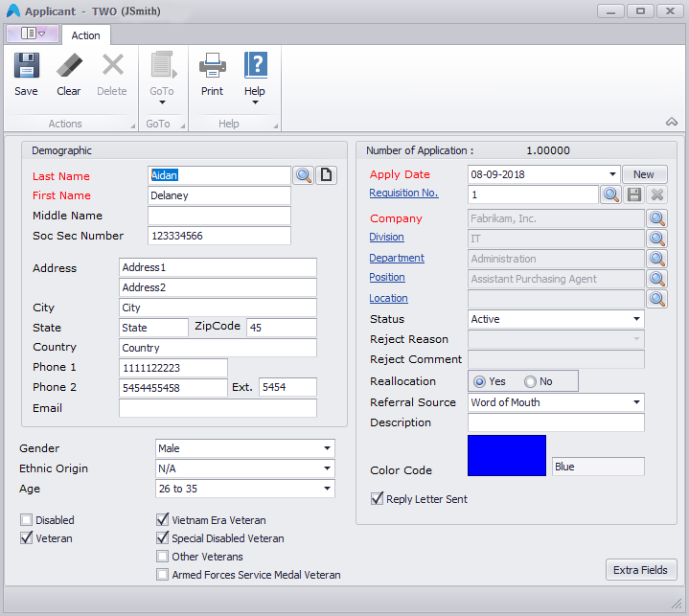
Task: Click the new document icon beside Last Name
Action: 326,175
